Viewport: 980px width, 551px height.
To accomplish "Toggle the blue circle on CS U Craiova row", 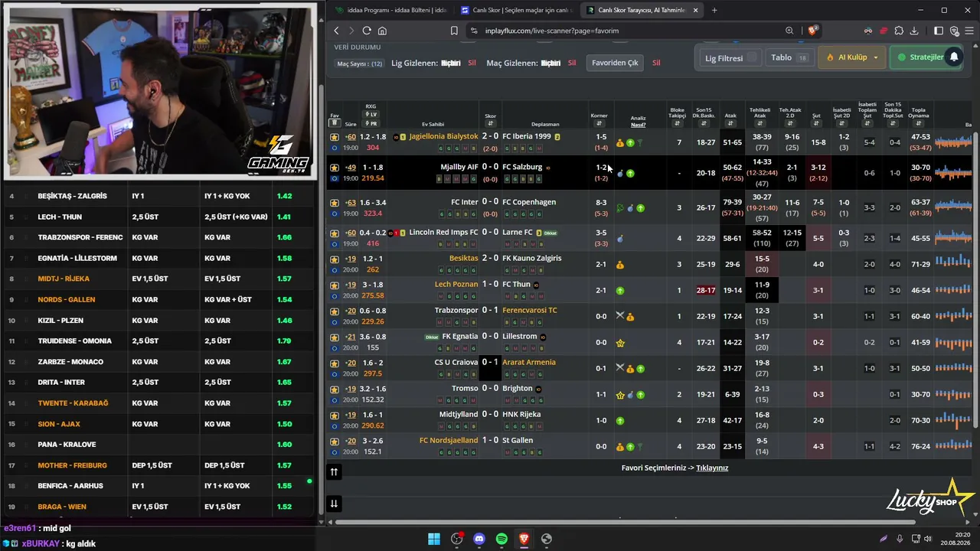I will click(x=335, y=373).
